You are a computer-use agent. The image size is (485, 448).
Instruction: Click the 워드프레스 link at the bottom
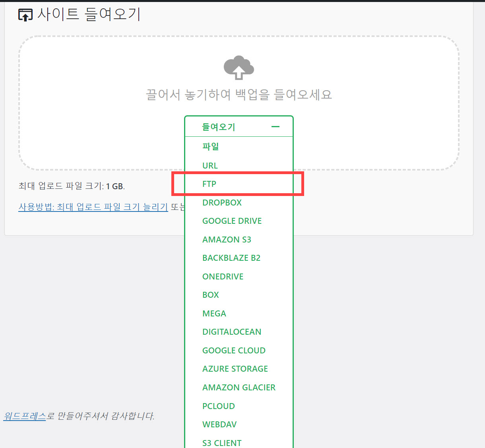[24, 416]
